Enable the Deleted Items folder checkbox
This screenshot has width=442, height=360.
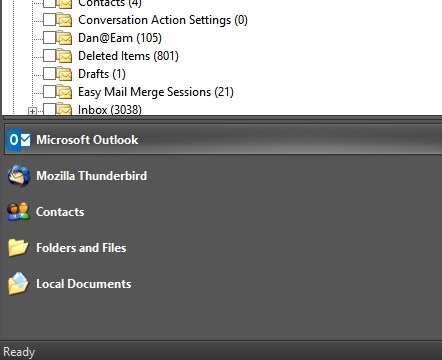pos(49,56)
